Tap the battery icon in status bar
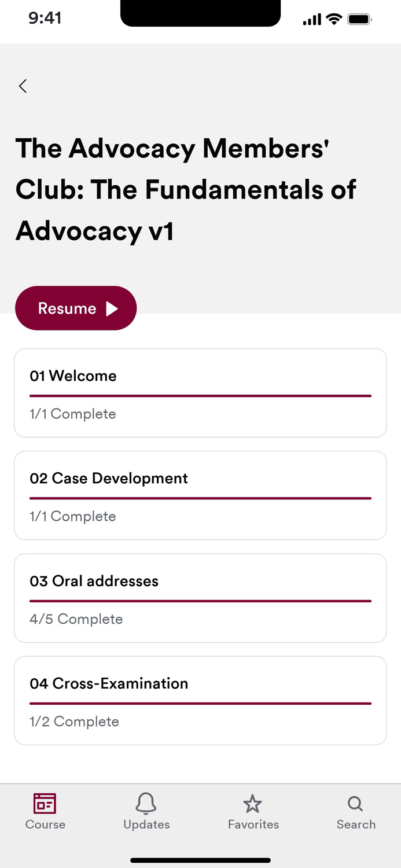Viewport: 401px width, 868px height. tap(359, 18)
